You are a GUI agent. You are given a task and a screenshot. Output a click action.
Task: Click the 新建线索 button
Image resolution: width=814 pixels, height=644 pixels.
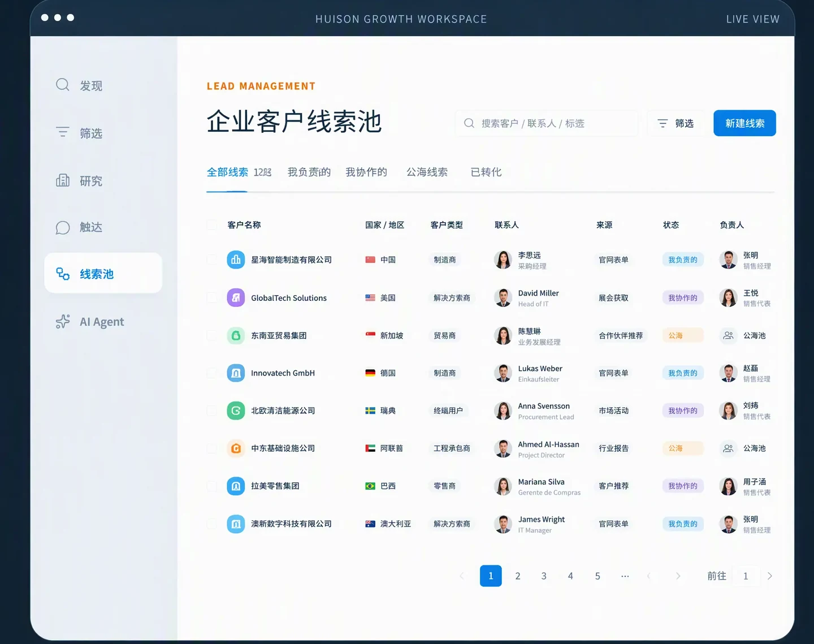tap(744, 123)
